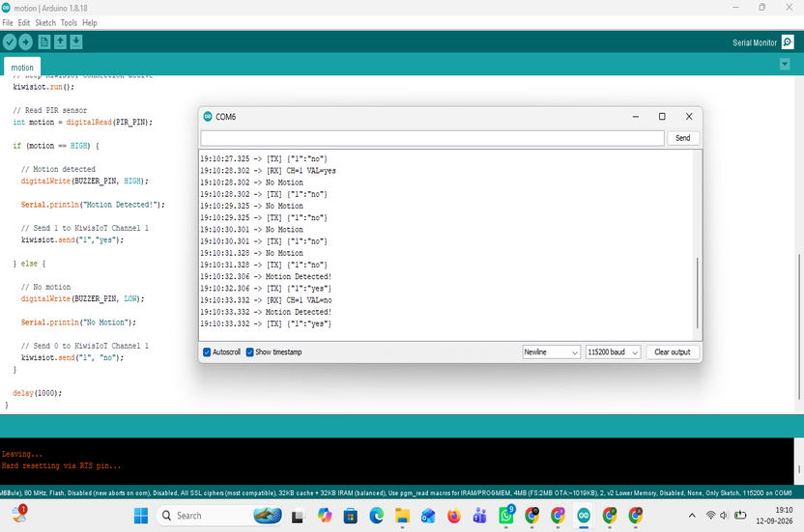This screenshot has height=532, width=804.
Task: Click the 'kiwisiot.run();' code line
Action: (x=43, y=87)
